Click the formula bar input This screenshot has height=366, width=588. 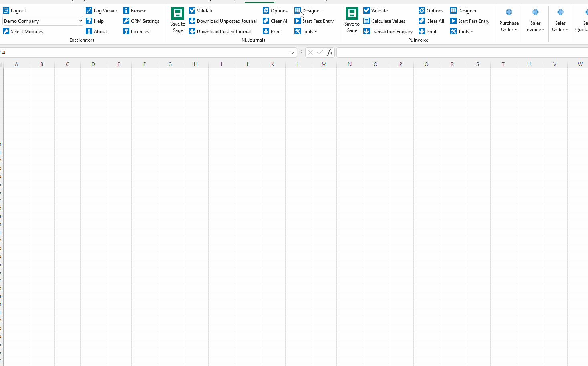(x=462, y=52)
